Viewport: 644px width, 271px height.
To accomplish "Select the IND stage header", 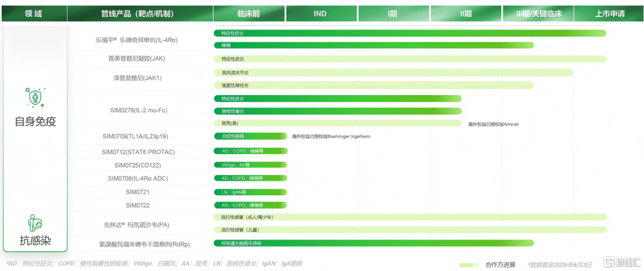I will (x=321, y=14).
